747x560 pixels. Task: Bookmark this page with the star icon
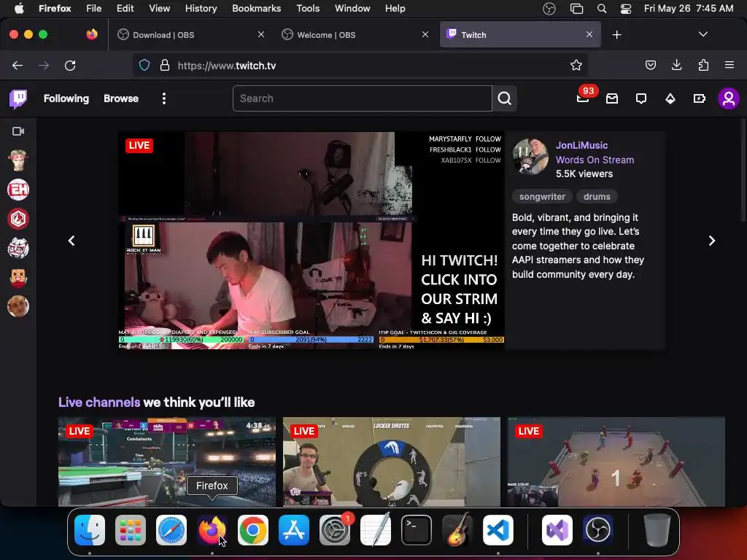point(576,65)
